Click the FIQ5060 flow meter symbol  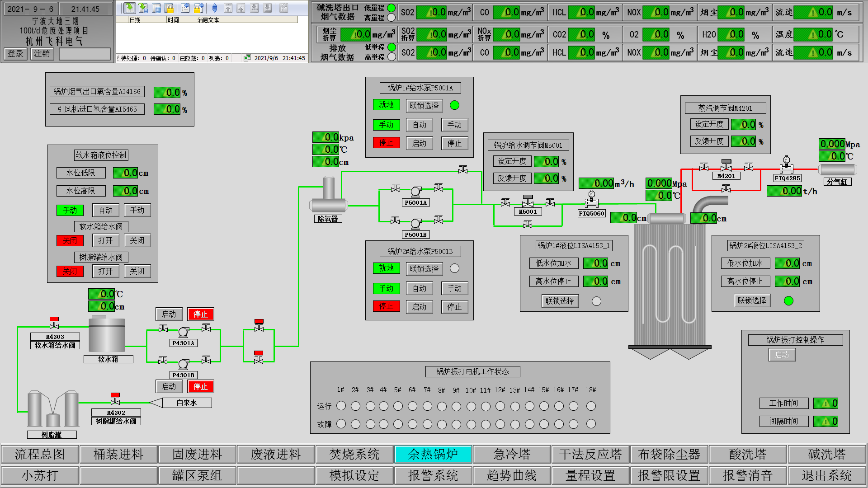(x=591, y=200)
